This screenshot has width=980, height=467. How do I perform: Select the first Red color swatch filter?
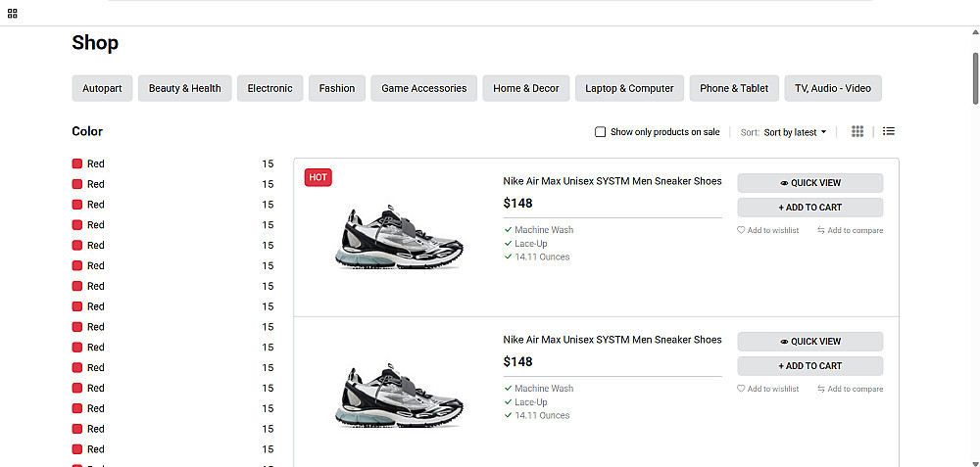coord(77,164)
